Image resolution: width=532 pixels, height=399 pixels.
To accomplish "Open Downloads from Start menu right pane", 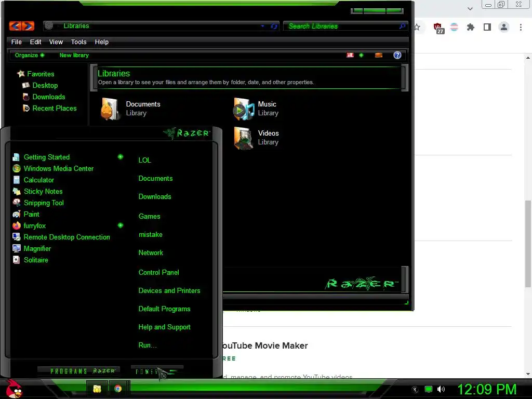I will click(x=155, y=197).
